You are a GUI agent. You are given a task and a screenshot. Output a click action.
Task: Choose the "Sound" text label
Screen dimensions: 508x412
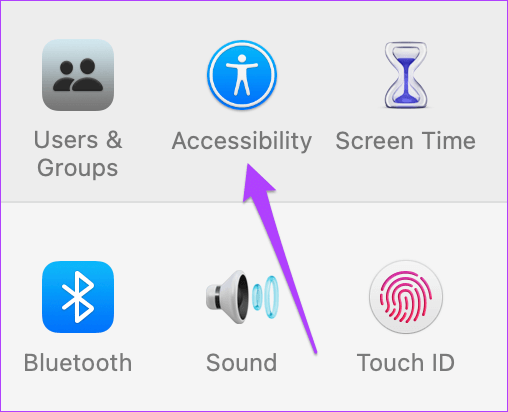242,363
